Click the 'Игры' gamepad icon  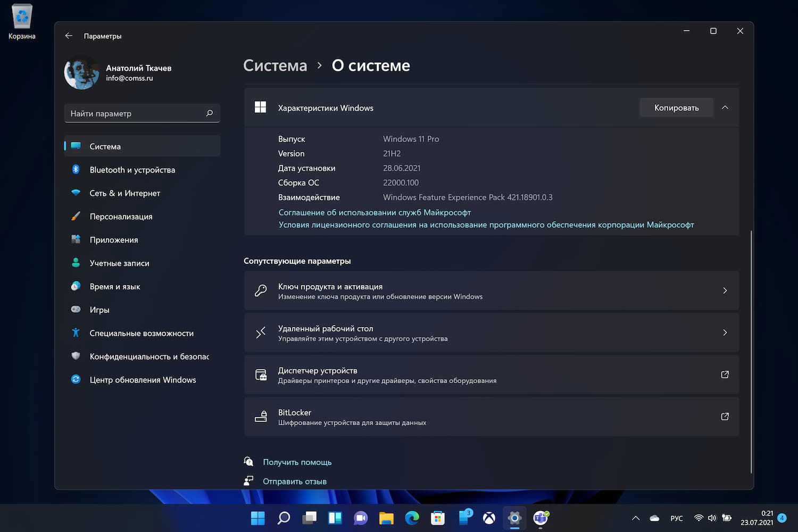[x=76, y=309]
